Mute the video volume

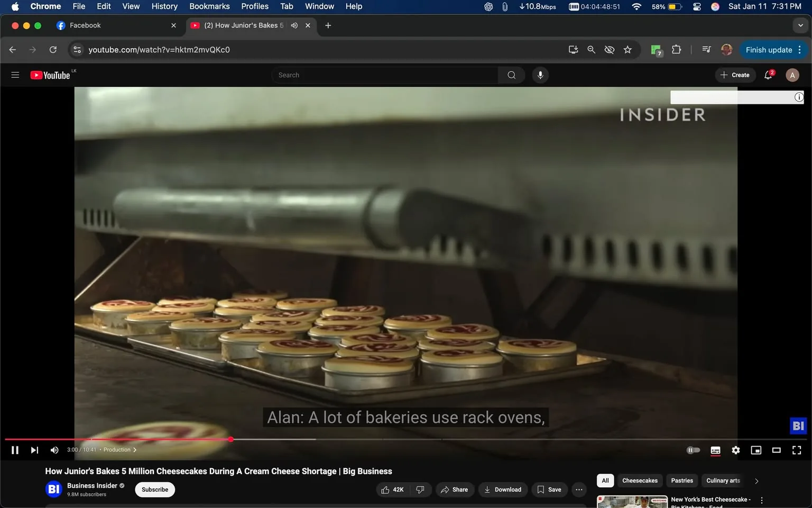click(x=54, y=450)
